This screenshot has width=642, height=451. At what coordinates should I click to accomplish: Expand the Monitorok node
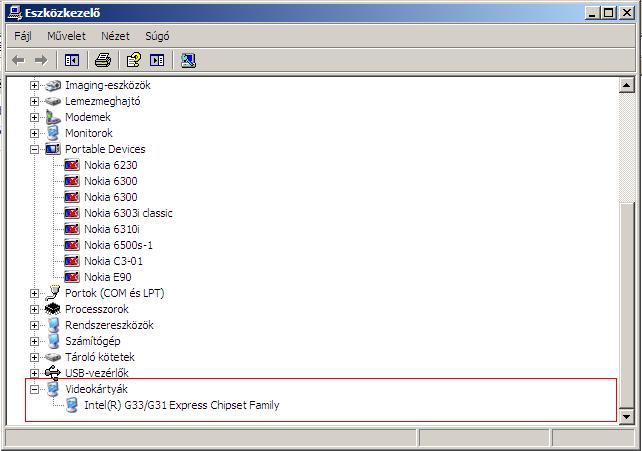(34, 133)
